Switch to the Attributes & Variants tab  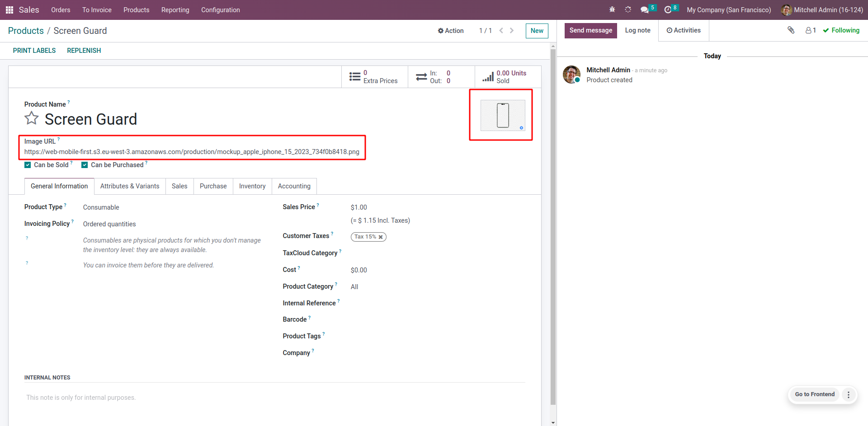130,186
